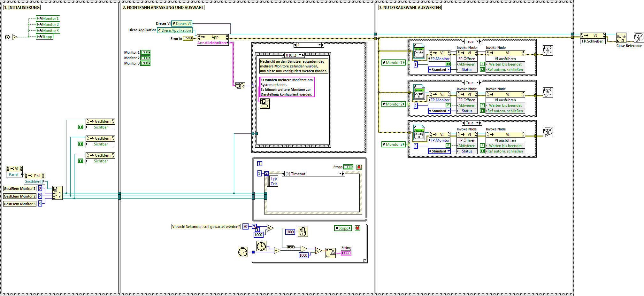
Task: Click the error handler beside the Display III case
Action: 548,132
